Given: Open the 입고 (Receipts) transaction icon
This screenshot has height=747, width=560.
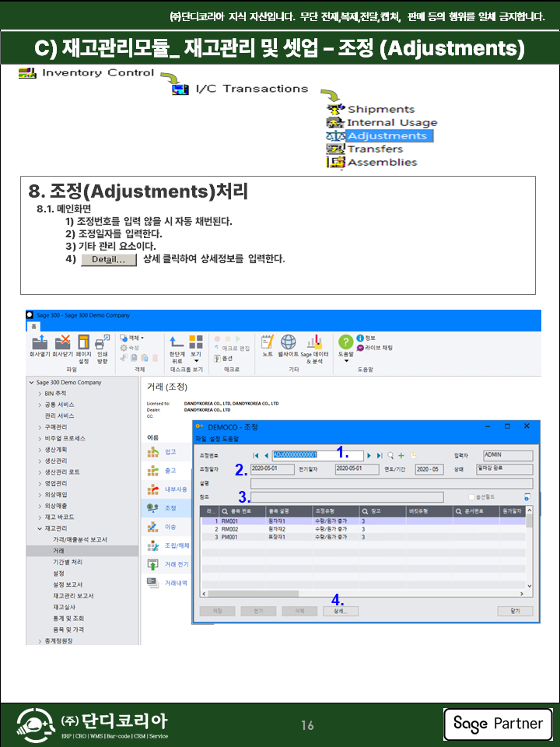Looking at the screenshot, I should (x=152, y=451).
